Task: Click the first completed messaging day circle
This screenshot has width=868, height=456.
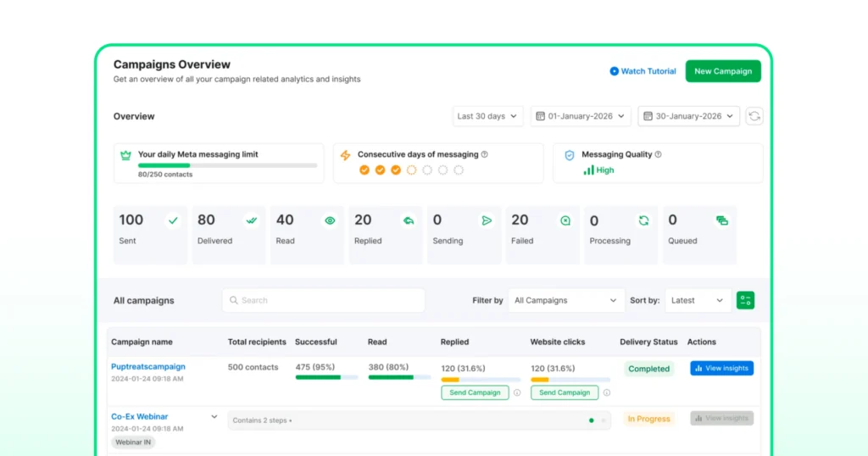Action: coord(364,170)
